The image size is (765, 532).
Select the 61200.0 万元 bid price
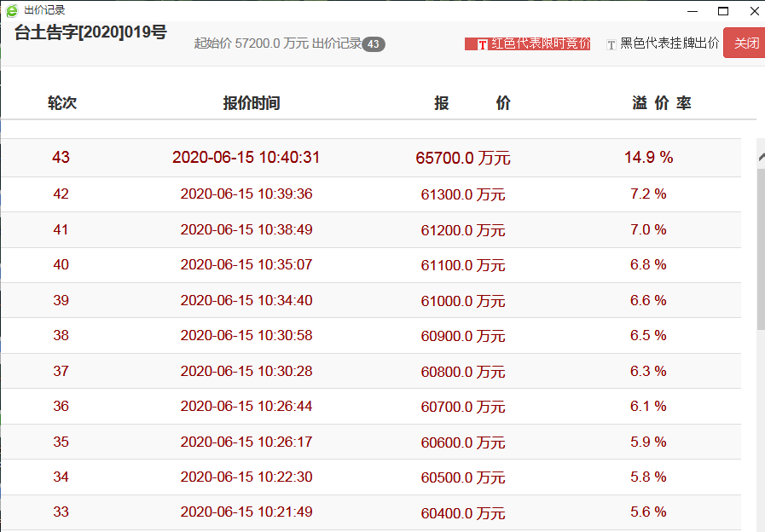[463, 229]
